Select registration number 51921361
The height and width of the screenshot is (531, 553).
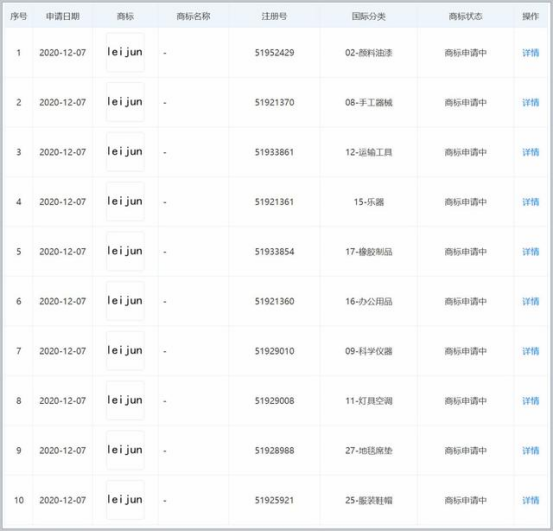click(x=274, y=202)
